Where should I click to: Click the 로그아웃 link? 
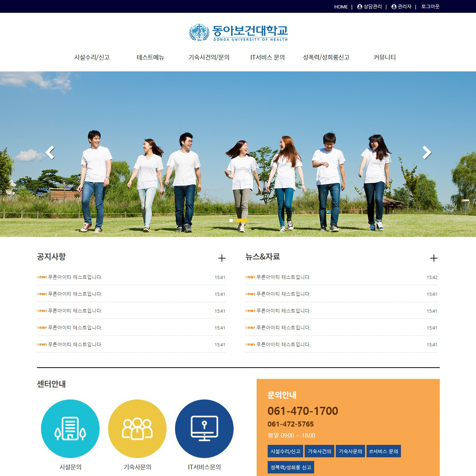[430, 7]
